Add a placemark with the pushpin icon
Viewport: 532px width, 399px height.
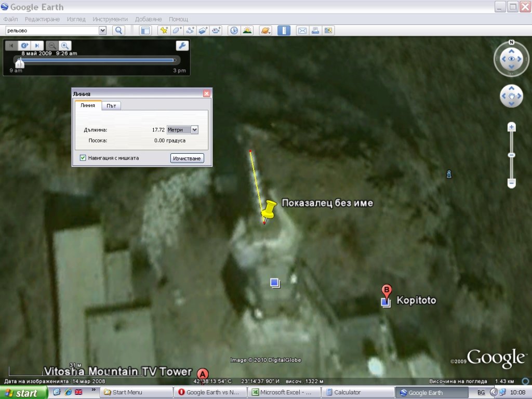point(164,31)
